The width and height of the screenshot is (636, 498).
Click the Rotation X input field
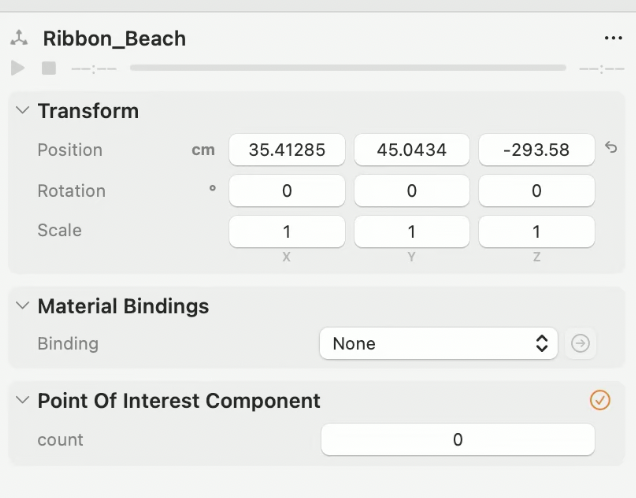point(287,191)
